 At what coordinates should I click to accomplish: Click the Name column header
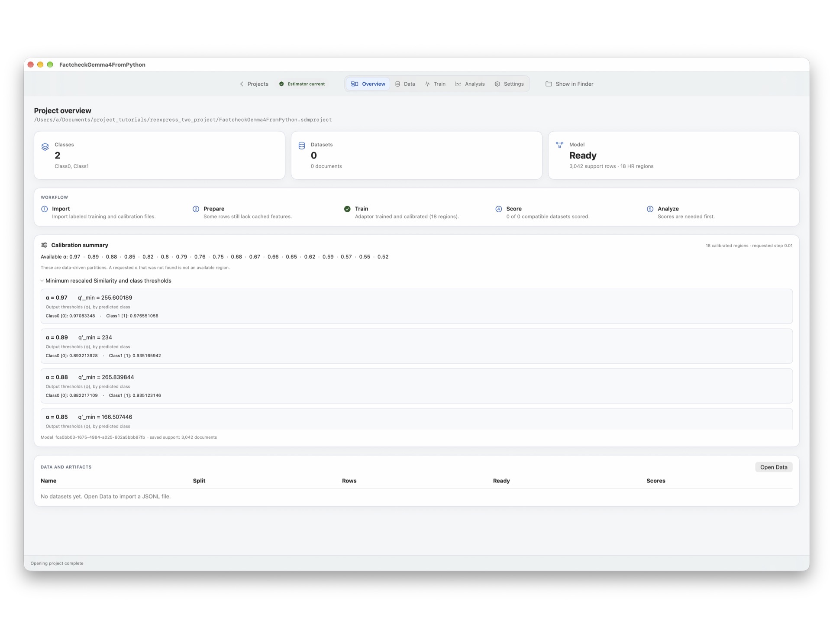click(x=48, y=481)
